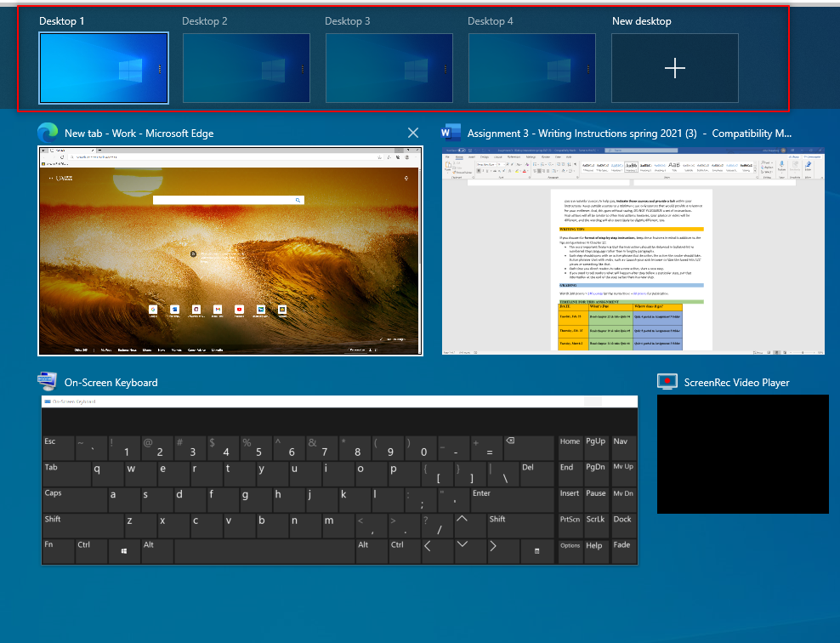Viewport: 840px width, 643px height.
Task: Select the 'On-Screen Keyboard' title text
Action: [x=111, y=383]
